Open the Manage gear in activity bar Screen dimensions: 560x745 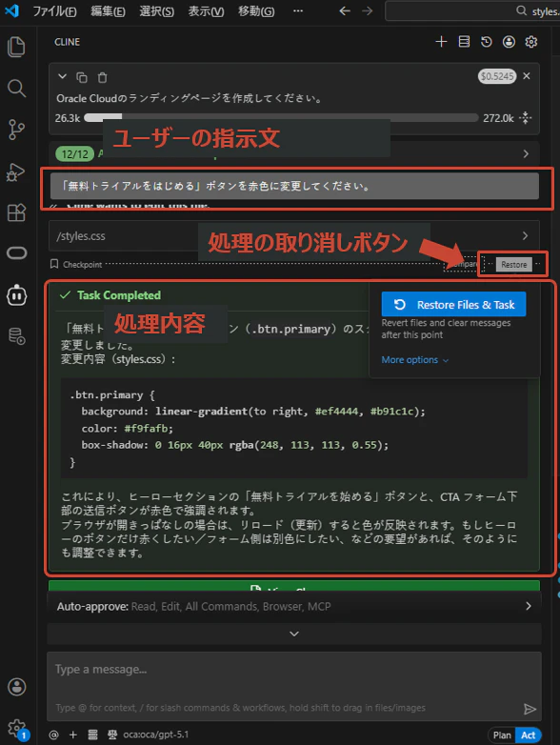click(x=16, y=728)
